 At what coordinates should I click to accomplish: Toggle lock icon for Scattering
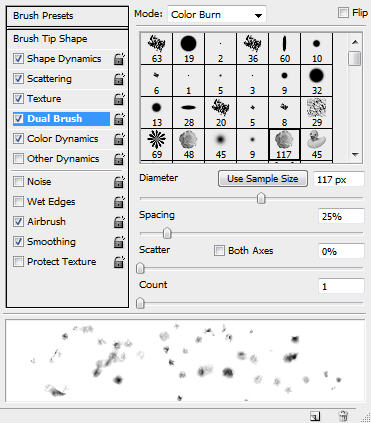(x=119, y=79)
